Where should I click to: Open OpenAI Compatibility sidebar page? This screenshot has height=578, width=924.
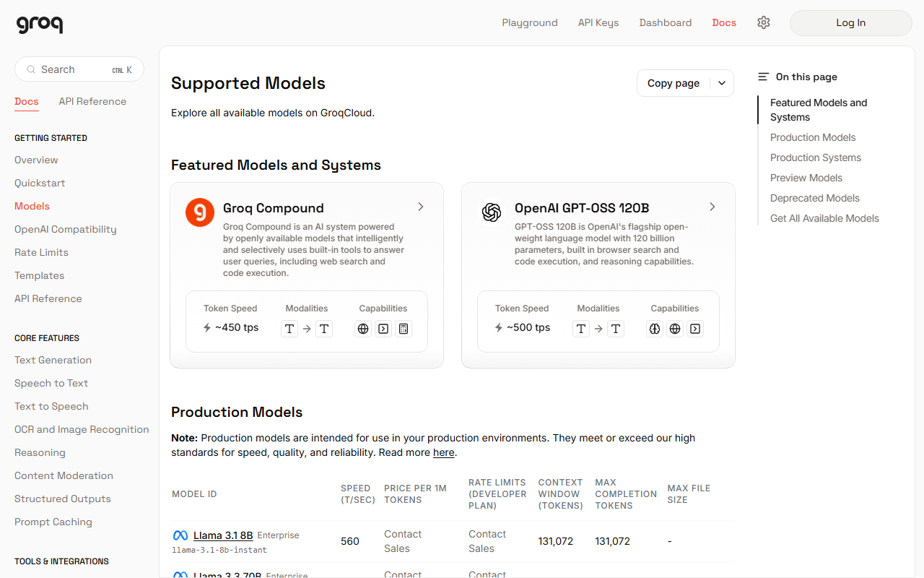click(x=65, y=229)
